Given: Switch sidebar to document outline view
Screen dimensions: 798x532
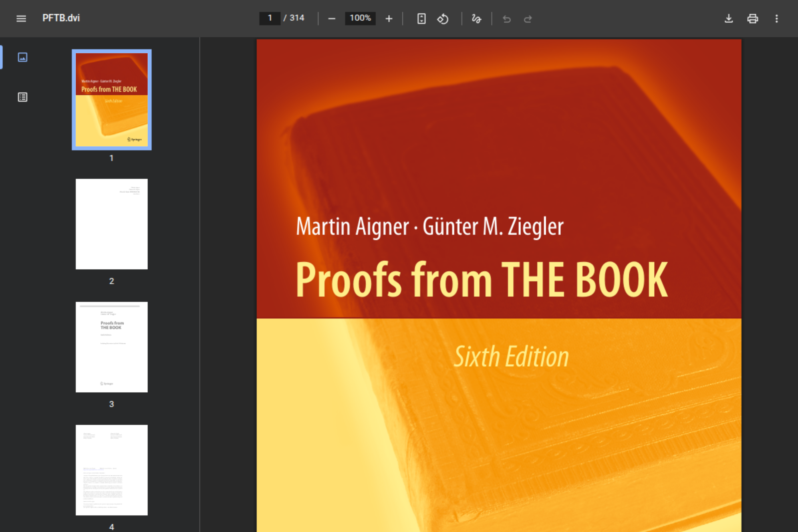Looking at the screenshot, I should click(22, 97).
